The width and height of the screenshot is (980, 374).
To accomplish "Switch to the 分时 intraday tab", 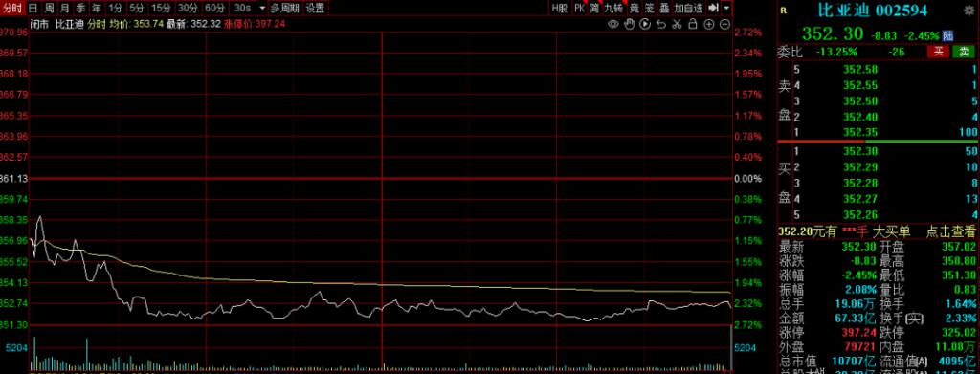I will click(12, 8).
